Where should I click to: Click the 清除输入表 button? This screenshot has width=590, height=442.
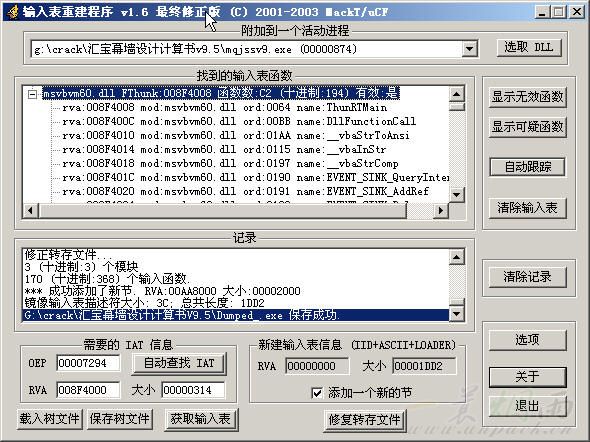528,208
